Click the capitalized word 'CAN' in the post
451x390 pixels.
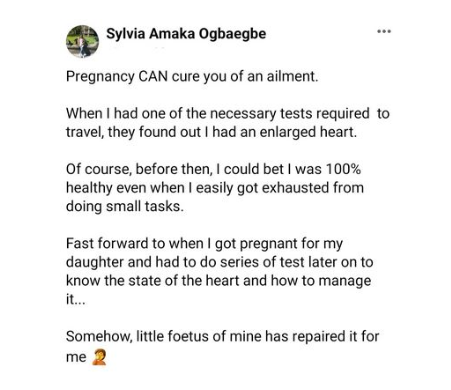(153, 76)
